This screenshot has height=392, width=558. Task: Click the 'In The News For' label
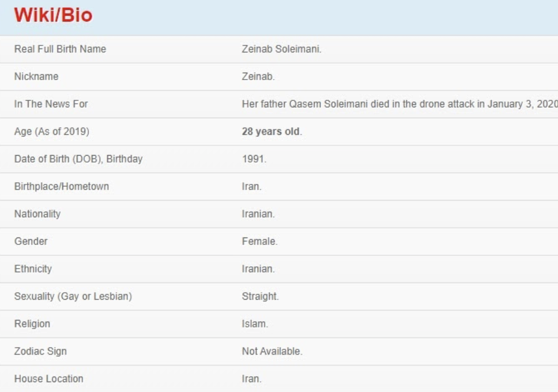[51, 104]
